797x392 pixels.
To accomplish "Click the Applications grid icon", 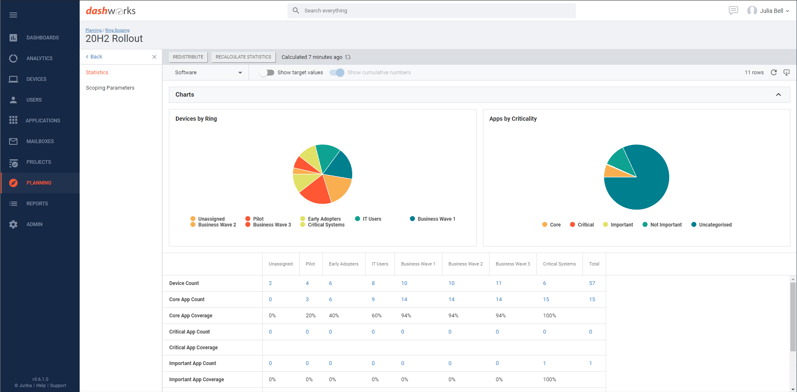I will (x=14, y=120).
